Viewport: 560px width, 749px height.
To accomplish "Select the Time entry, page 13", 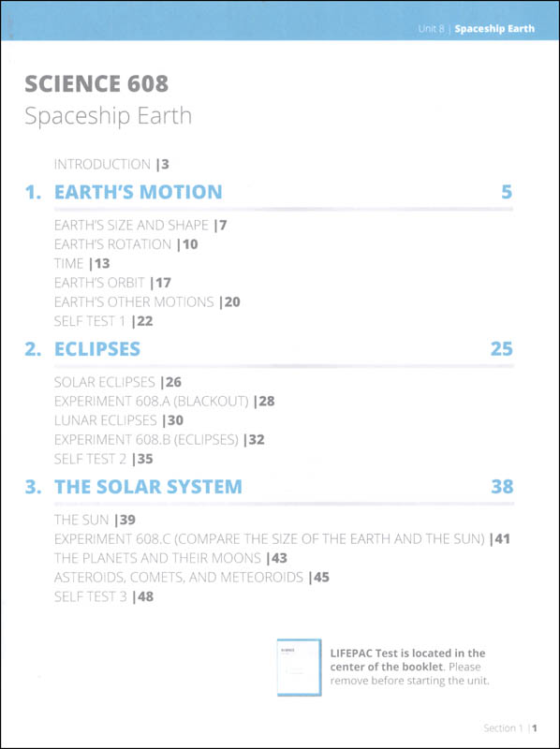I will click(81, 263).
